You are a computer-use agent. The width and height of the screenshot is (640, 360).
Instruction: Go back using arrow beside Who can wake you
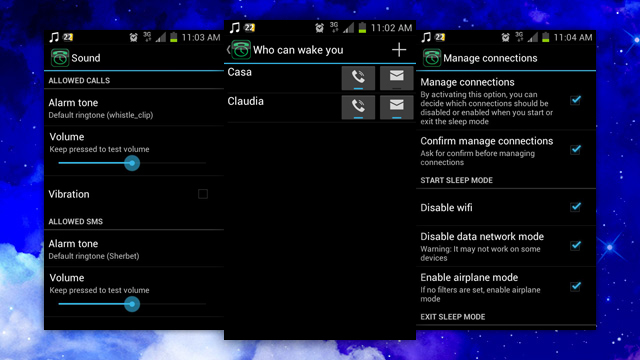[x=229, y=50]
